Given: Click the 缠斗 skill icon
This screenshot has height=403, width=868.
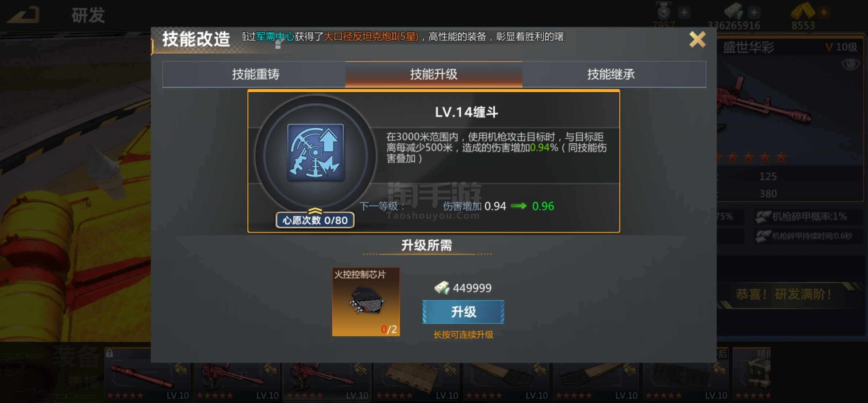Looking at the screenshot, I should tap(316, 152).
